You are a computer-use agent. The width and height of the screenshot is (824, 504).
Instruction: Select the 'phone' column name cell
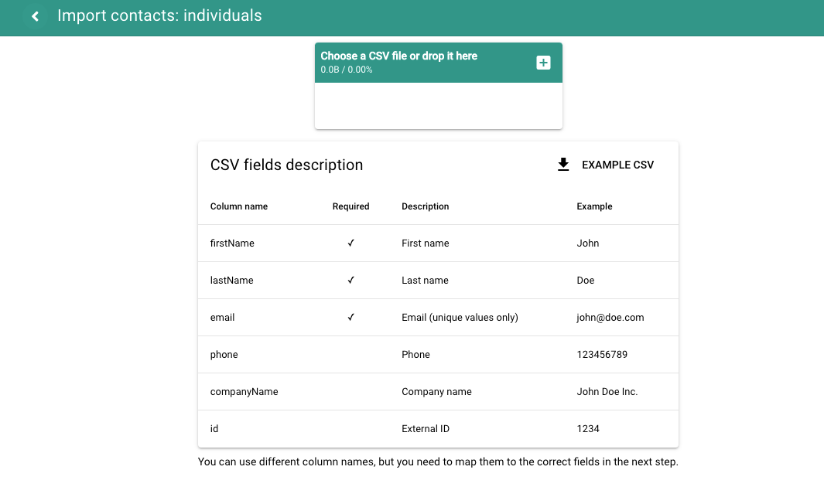click(224, 354)
